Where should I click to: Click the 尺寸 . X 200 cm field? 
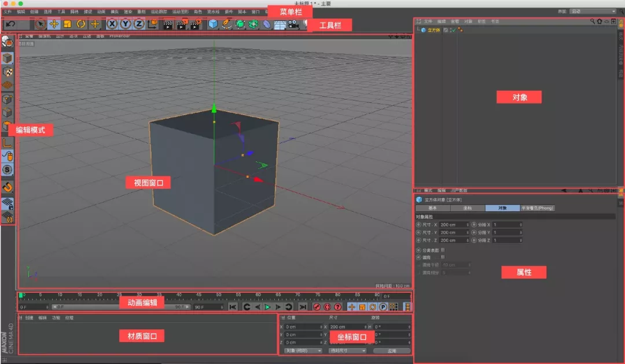click(454, 225)
